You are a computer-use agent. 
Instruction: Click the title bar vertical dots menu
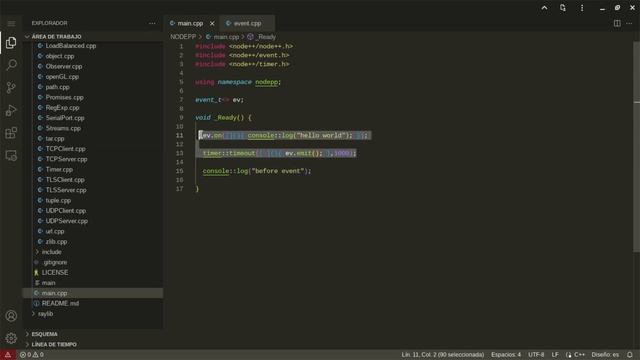pos(582,8)
